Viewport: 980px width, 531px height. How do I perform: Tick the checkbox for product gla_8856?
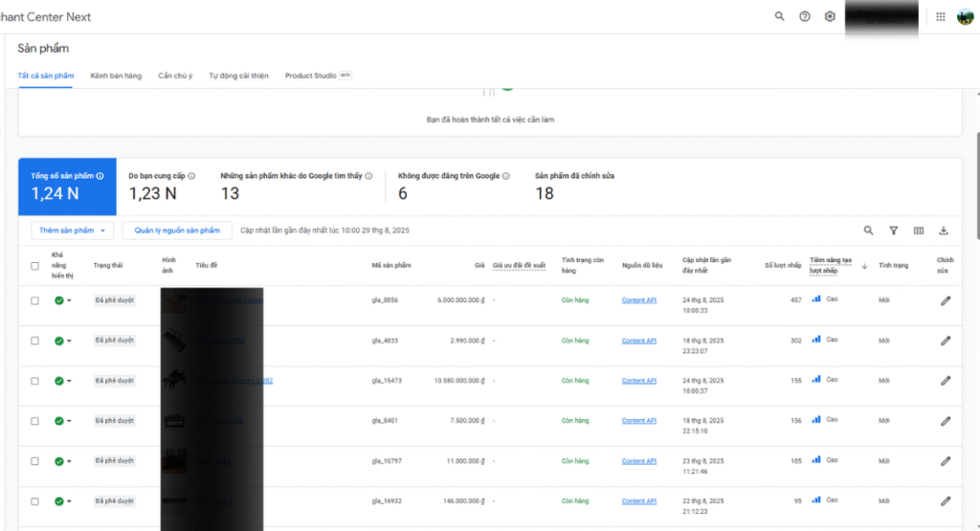[35, 300]
